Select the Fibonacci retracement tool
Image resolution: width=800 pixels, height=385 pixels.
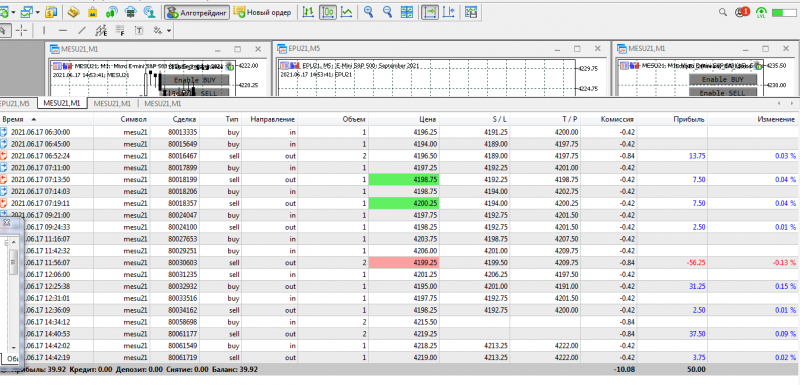[120, 31]
